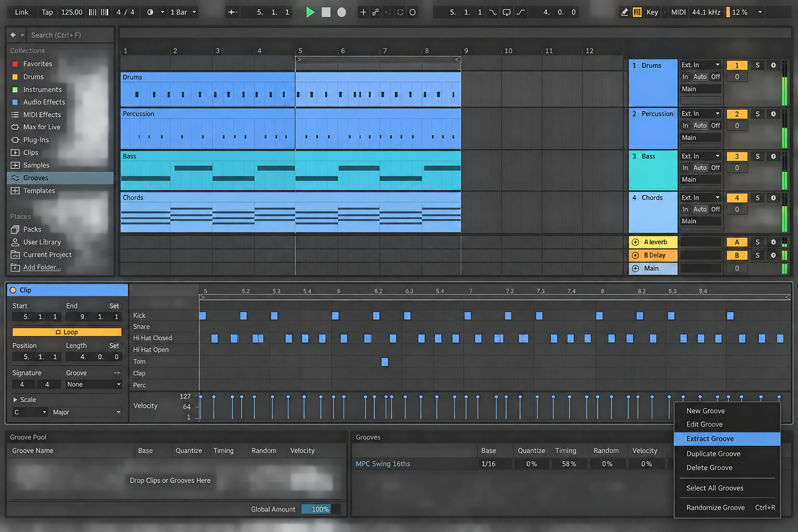Viewport: 798px width, 532px height.
Task: Click the Tap tempo button
Action: tap(47, 12)
